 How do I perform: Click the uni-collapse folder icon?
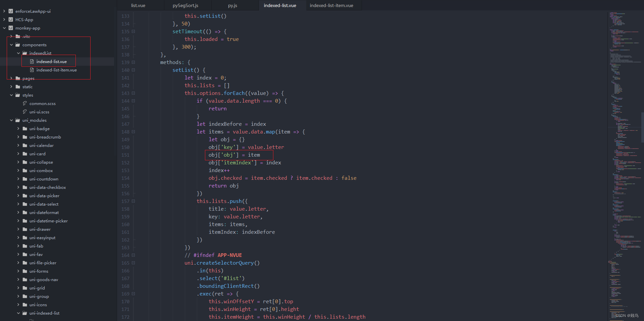coord(25,162)
